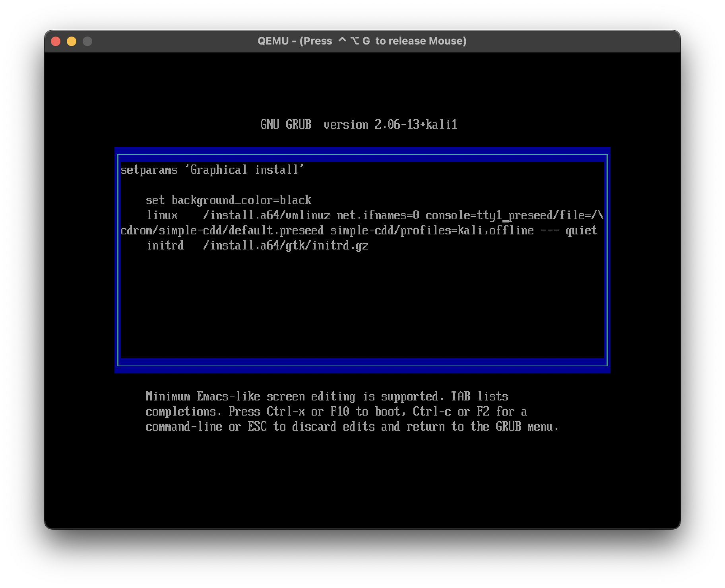Click cdrom/simple-cdd/default.preseed path
The image size is (725, 588).
pyautogui.click(x=222, y=230)
